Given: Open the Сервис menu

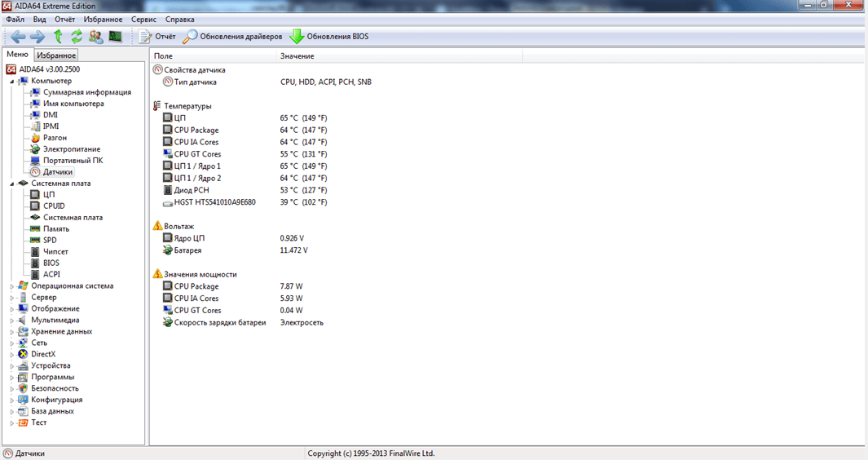Looking at the screenshot, I should [x=144, y=19].
